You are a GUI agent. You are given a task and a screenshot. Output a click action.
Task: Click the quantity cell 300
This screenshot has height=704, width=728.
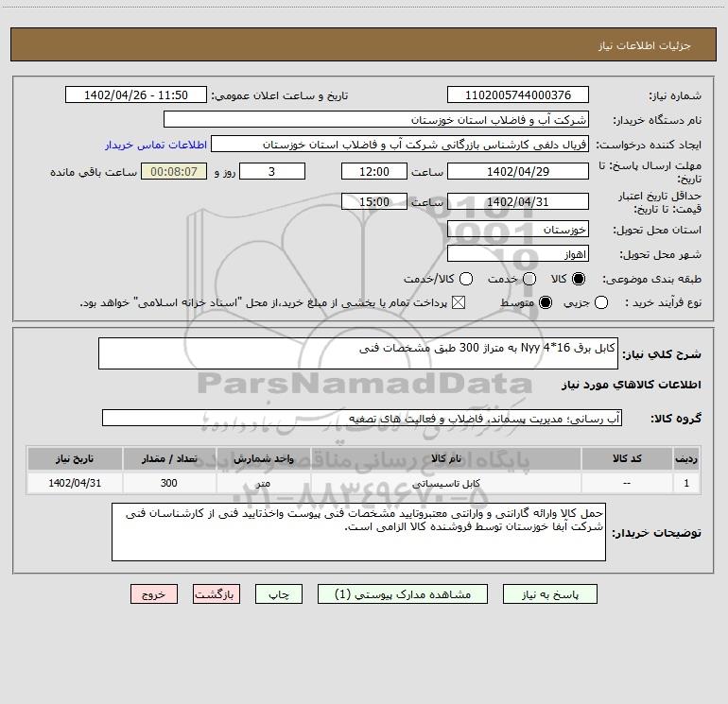pos(169,483)
